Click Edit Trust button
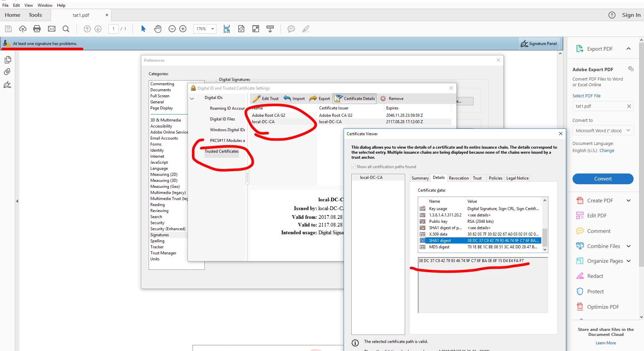Screen dimensions: 644x351 (x=266, y=99)
